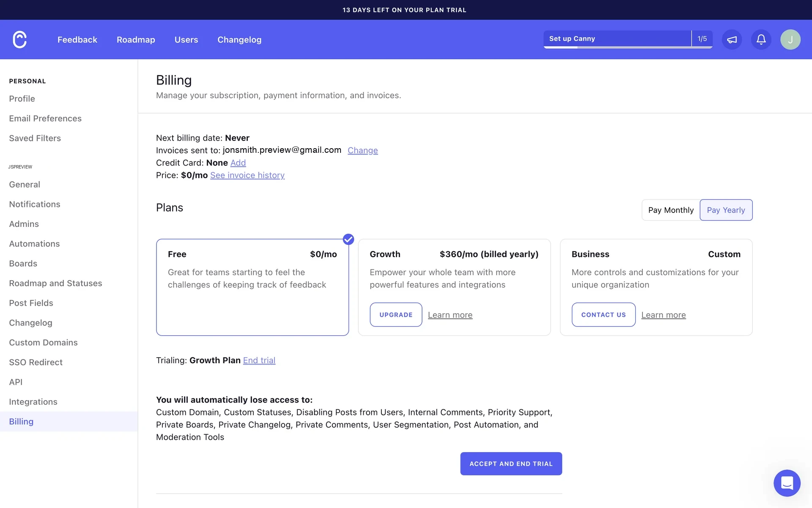Go to the Users tab

186,39
